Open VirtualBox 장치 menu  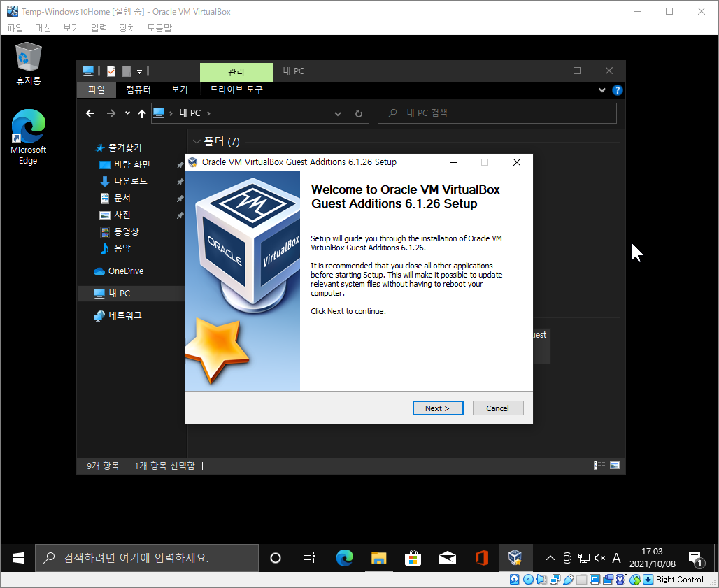127,28
